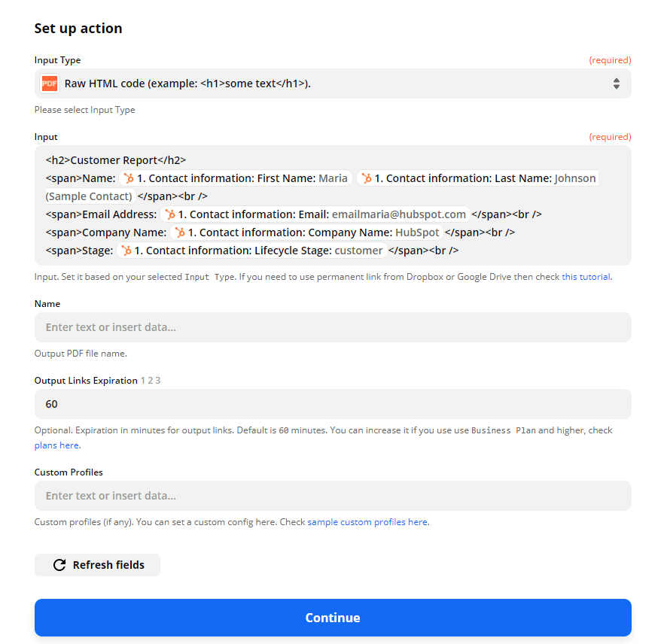Screen dimensions: 667x644
Task: Click the Custom Profiles input field
Action: coord(333,496)
